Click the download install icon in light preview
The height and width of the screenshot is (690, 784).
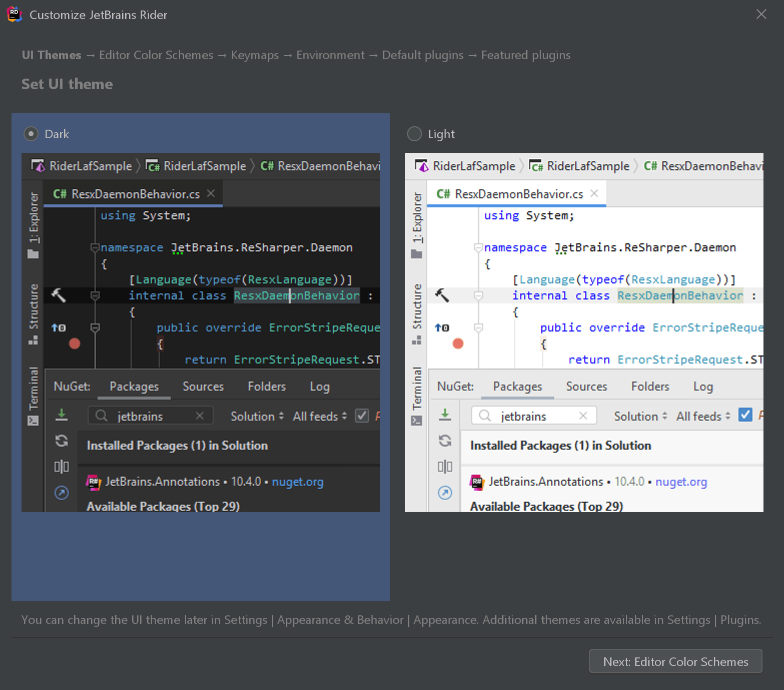(445, 415)
